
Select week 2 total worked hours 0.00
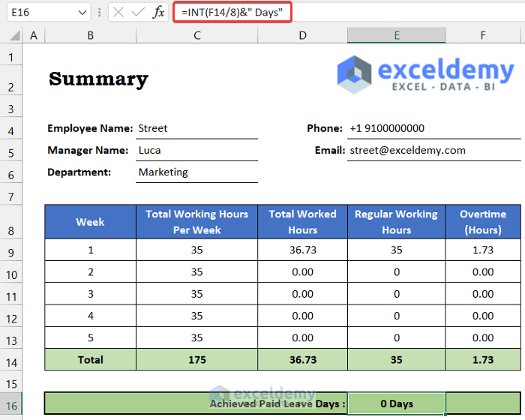[303, 272]
